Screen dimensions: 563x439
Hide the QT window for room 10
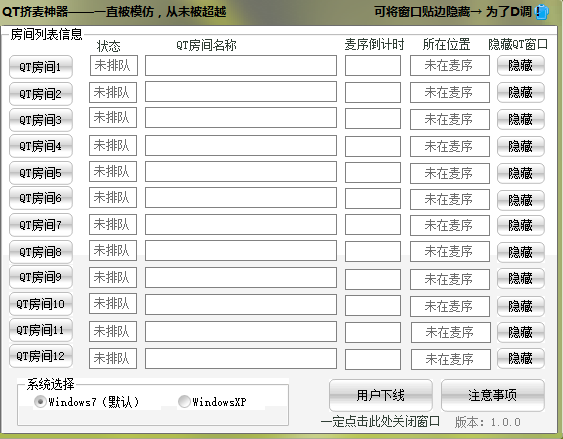click(521, 306)
